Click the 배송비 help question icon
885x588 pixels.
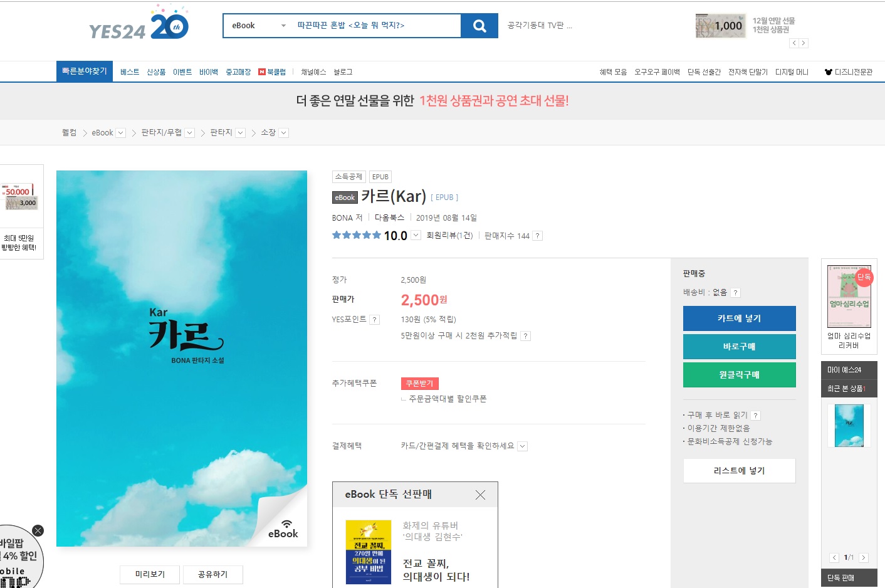(736, 293)
